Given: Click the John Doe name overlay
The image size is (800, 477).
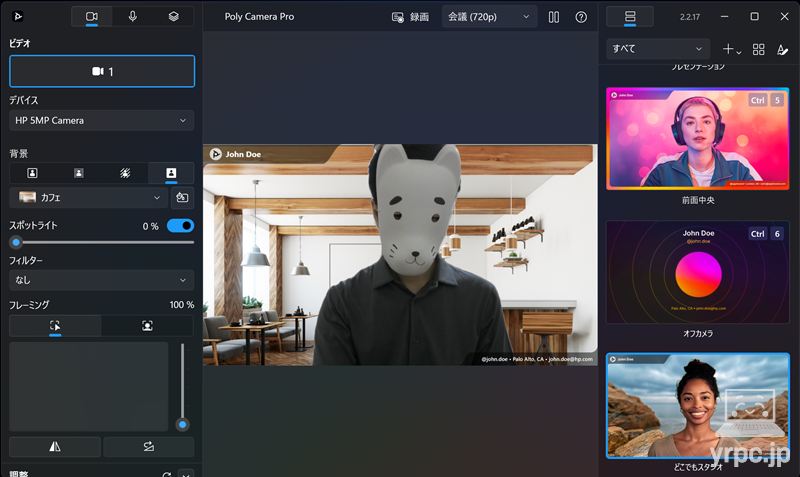Looking at the screenshot, I should tap(236, 154).
